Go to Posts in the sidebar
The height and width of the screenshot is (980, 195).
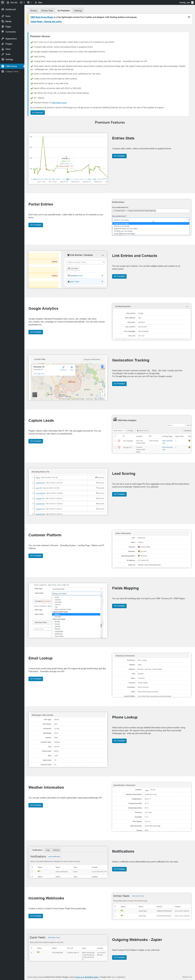point(12,16)
